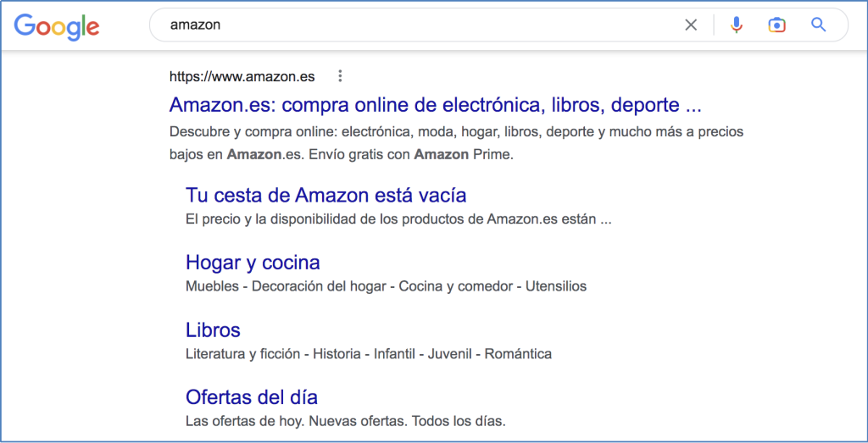Viewport: 868px width, 443px height.
Task: Click the Muebles - Decoración del hogar snippet
Action: [x=386, y=286]
